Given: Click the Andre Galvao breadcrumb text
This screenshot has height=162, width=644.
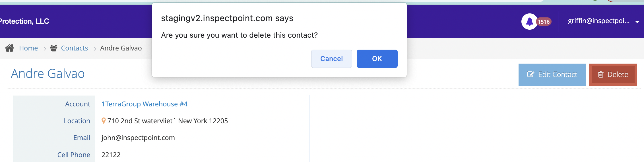Looking at the screenshot, I should (x=121, y=48).
